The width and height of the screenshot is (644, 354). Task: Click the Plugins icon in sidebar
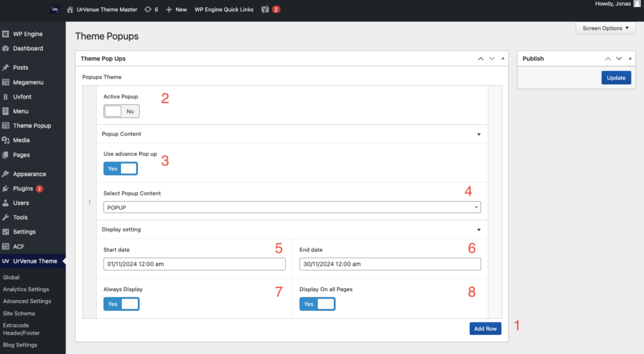click(x=6, y=189)
